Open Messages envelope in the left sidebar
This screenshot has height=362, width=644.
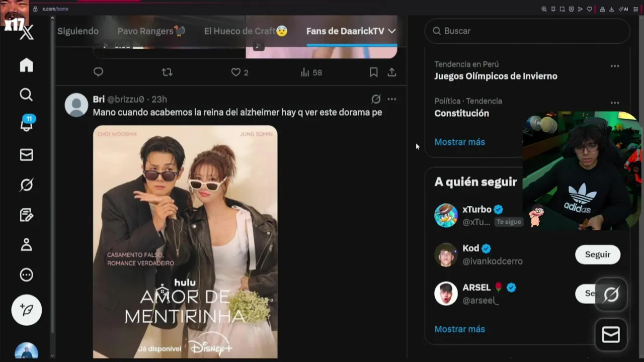click(x=26, y=155)
